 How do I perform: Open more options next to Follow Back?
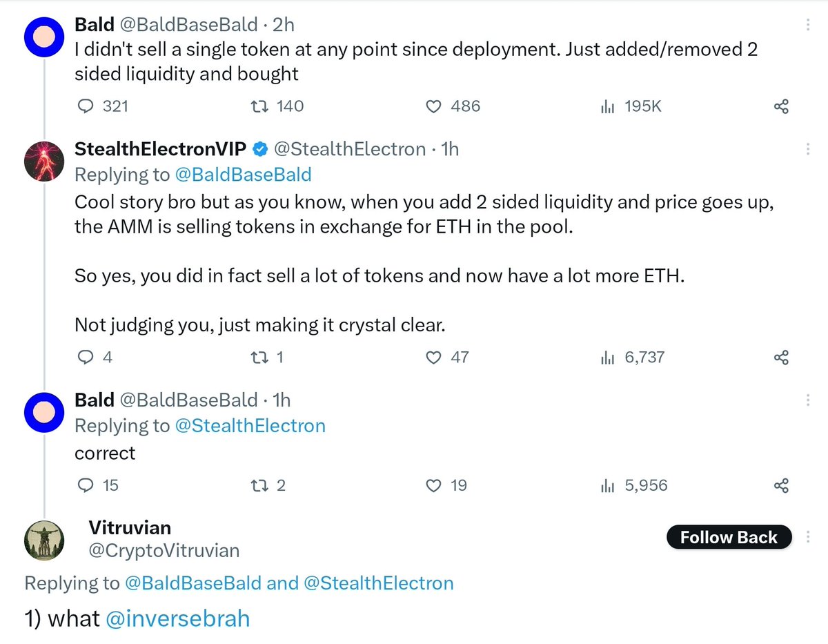[808, 538]
